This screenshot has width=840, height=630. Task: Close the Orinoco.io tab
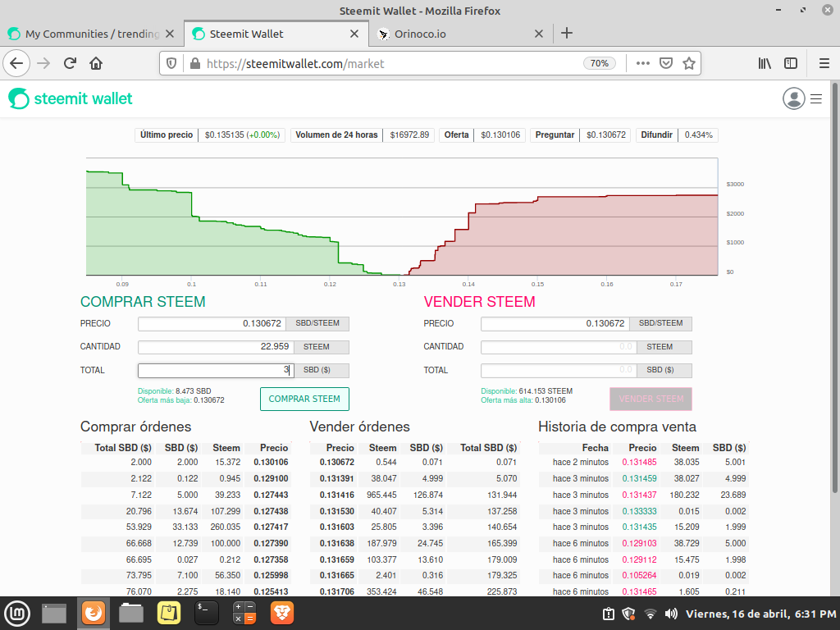[539, 34]
